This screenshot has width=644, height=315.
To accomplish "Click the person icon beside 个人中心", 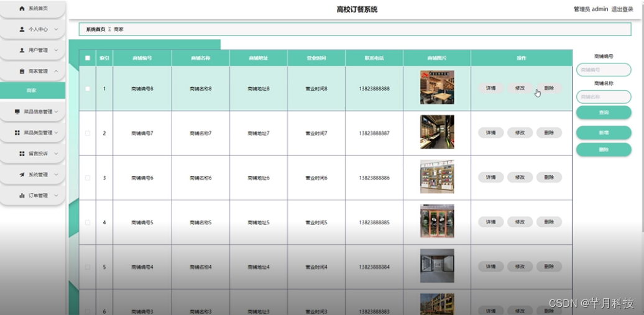I will coord(22,29).
